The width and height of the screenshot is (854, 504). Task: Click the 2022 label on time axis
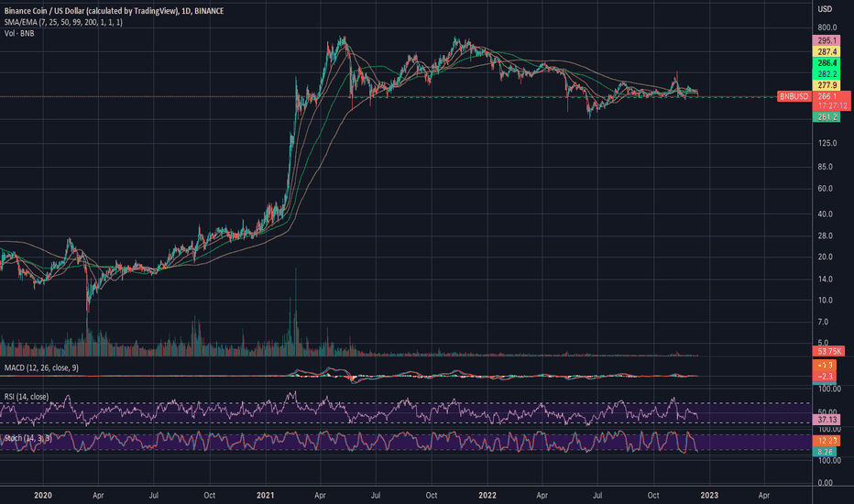pyautogui.click(x=487, y=495)
